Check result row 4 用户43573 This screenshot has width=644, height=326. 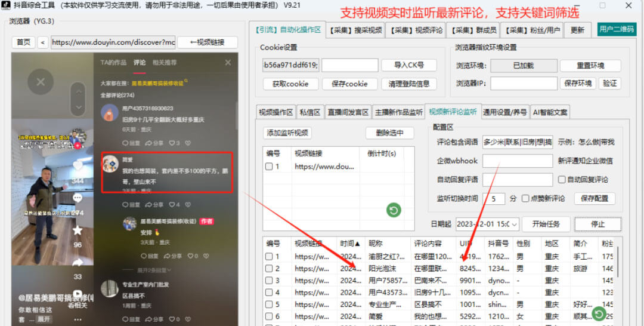tap(269, 293)
